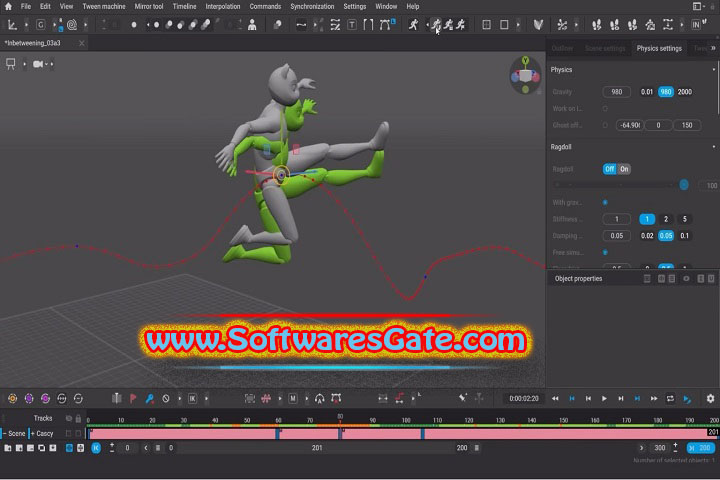The height and width of the screenshot is (480, 720).
Task: Click the spiral rotation tool icon
Action: pyautogui.click(x=72, y=25)
